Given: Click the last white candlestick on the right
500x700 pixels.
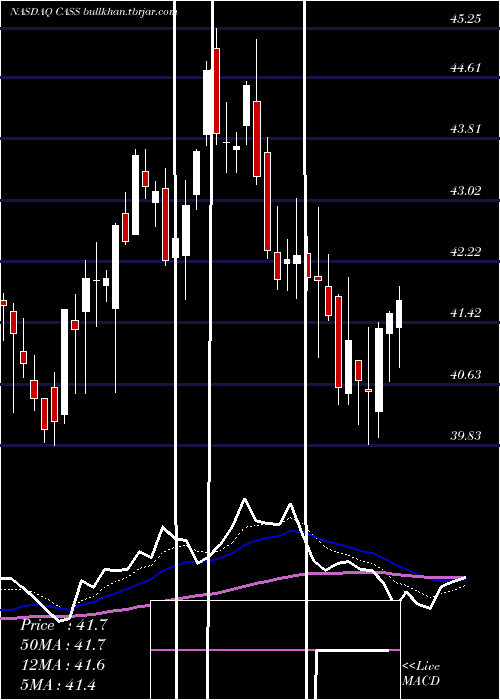Looking at the screenshot, I should point(399,314).
